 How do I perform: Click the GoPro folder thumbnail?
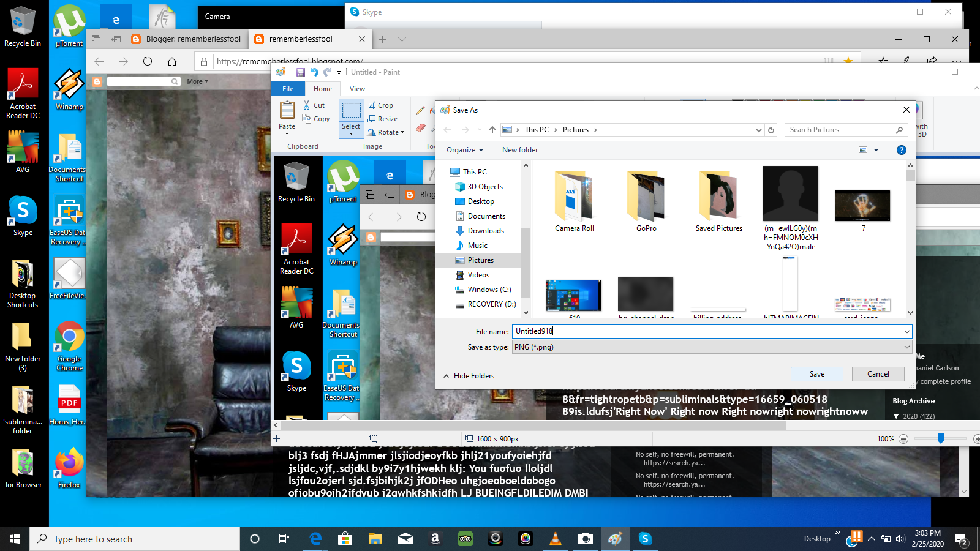[646, 196]
